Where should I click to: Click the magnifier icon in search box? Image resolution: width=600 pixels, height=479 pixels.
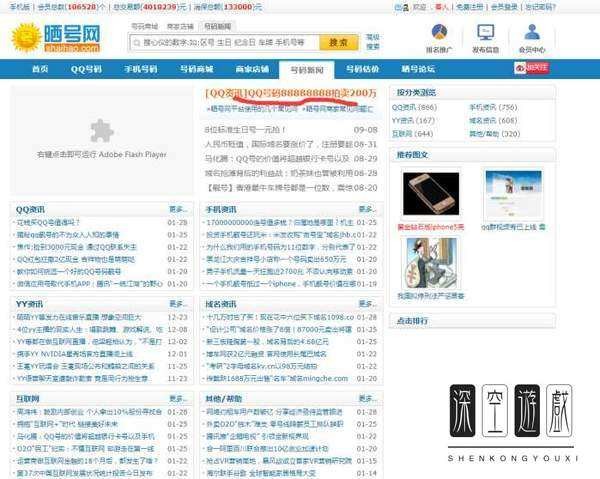pyautogui.click(x=136, y=43)
